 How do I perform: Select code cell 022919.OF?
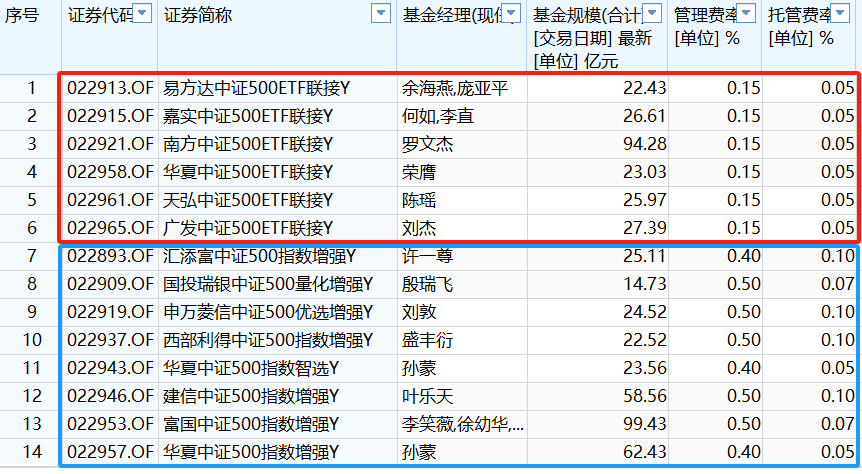click(110, 312)
